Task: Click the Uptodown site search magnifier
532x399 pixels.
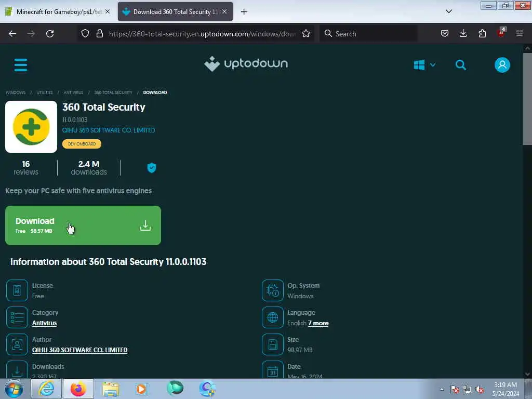Action: pyautogui.click(x=460, y=65)
